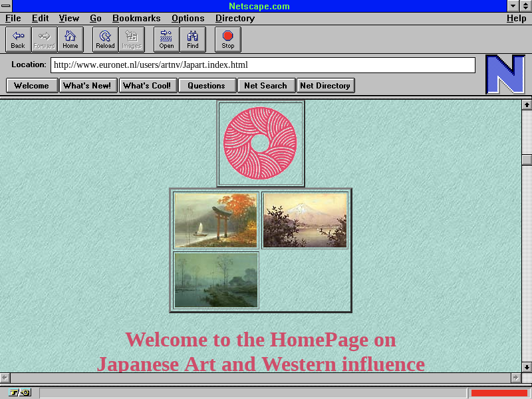
Task: Open the torii gate painting thumbnail
Action: click(x=216, y=220)
